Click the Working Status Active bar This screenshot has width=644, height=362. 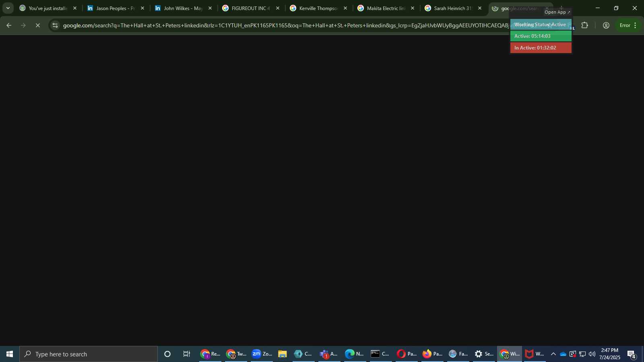541,25
